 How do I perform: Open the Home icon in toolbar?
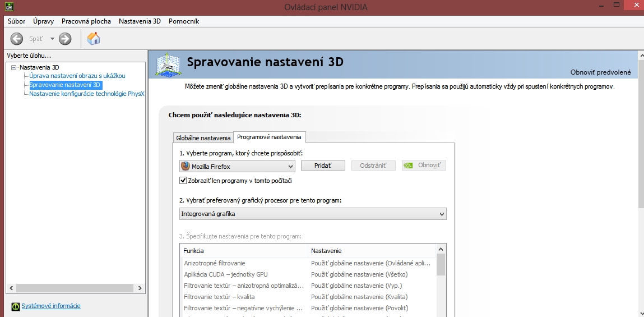(x=94, y=39)
